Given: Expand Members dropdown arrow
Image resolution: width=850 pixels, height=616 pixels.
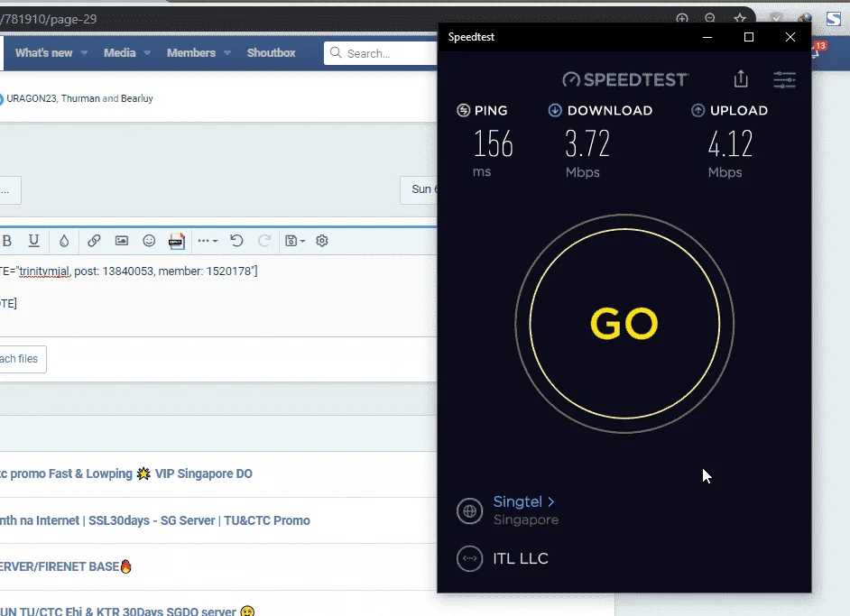Looking at the screenshot, I should point(227,53).
